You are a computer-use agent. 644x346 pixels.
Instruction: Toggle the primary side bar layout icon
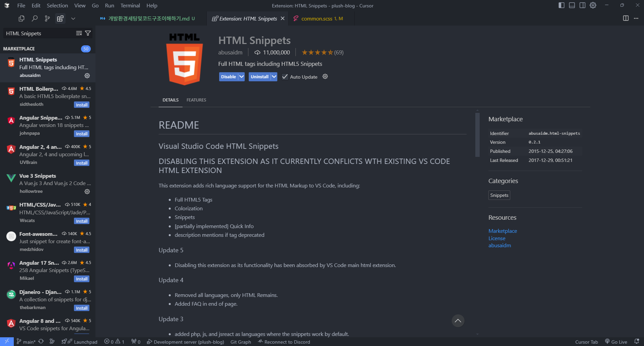click(561, 5)
